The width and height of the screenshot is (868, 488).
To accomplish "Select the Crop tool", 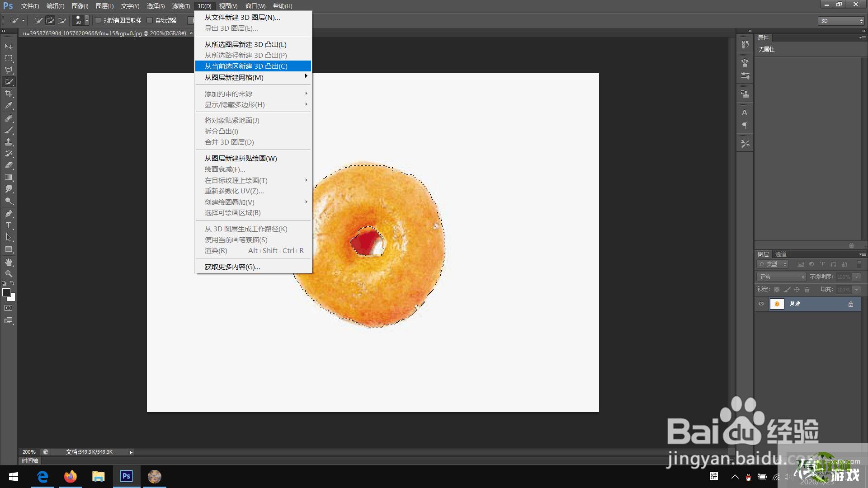I will click(9, 94).
